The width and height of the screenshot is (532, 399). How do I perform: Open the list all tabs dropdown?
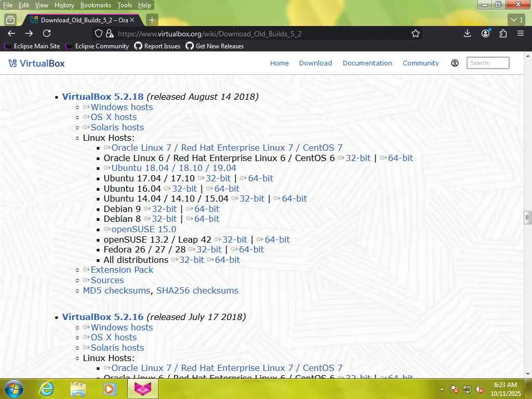(x=517, y=20)
